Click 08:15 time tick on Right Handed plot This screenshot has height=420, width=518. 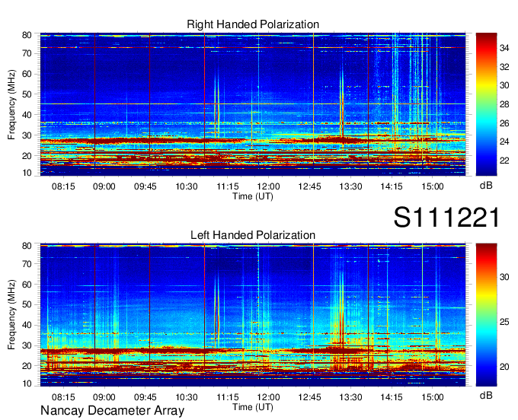click(x=63, y=186)
